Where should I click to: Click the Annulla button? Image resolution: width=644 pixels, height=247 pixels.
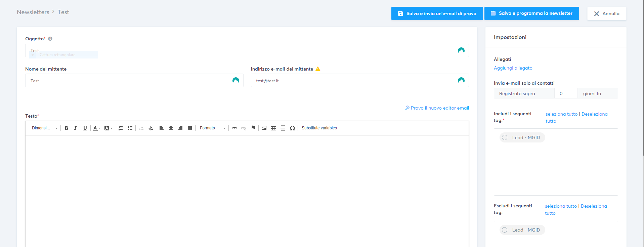tap(607, 13)
